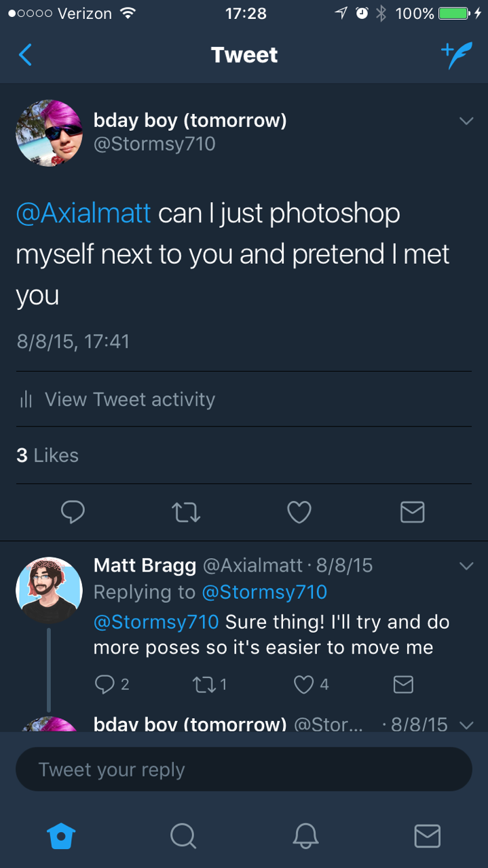488x868 pixels.
Task: Like Matt Bragg's reply
Action: coord(304,685)
